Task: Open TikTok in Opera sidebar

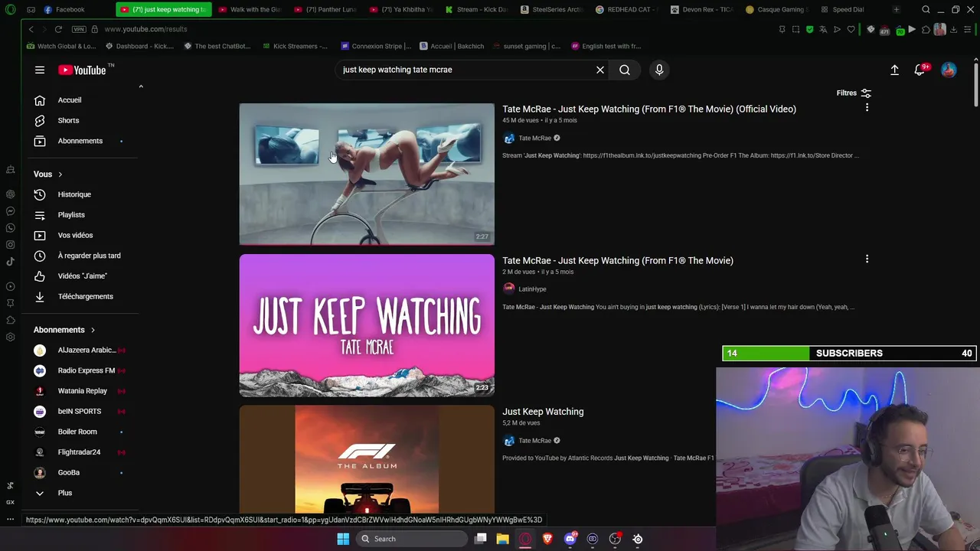Action: pyautogui.click(x=10, y=262)
